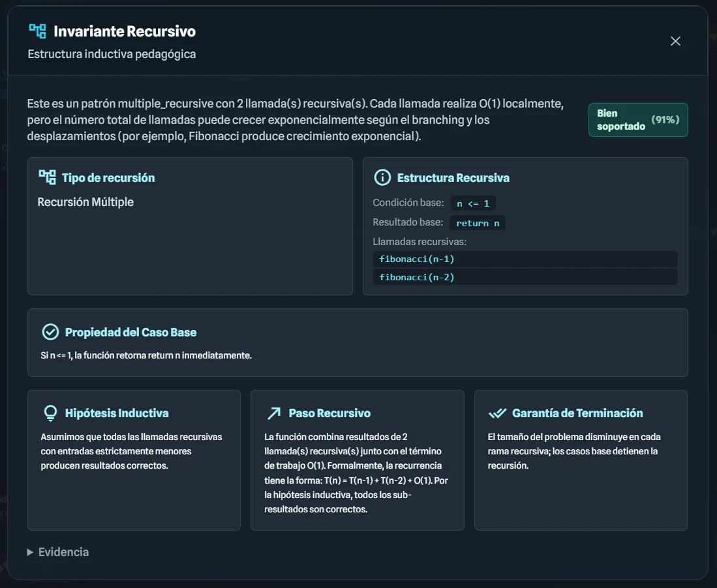This screenshot has height=588, width=717.
Task: Click the Condición base label
Action: pyautogui.click(x=408, y=202)
